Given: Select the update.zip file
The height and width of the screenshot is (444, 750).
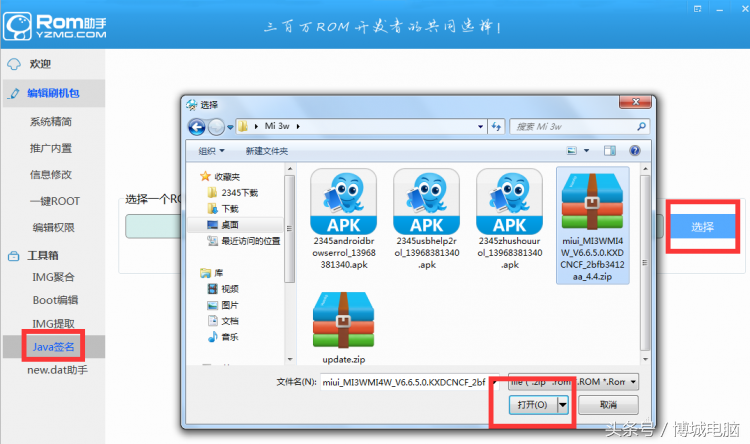Looking at the screenshot, I should 343,328.
